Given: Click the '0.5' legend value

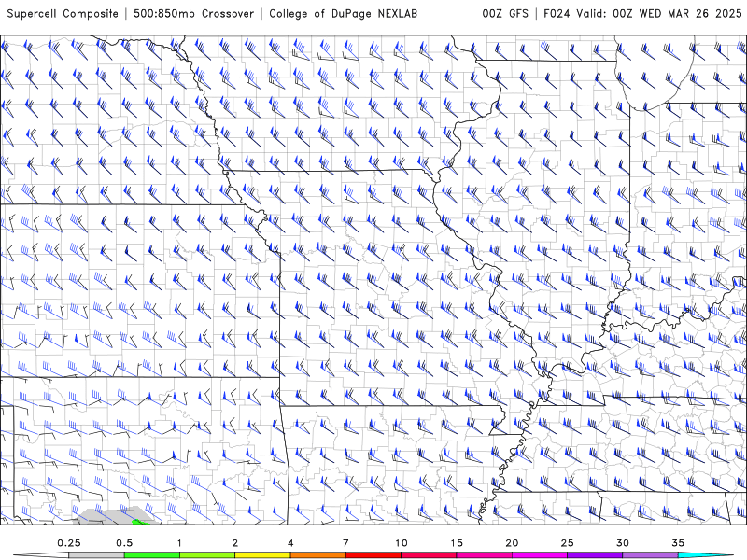Looking at the screenshot, I should 124,543.
